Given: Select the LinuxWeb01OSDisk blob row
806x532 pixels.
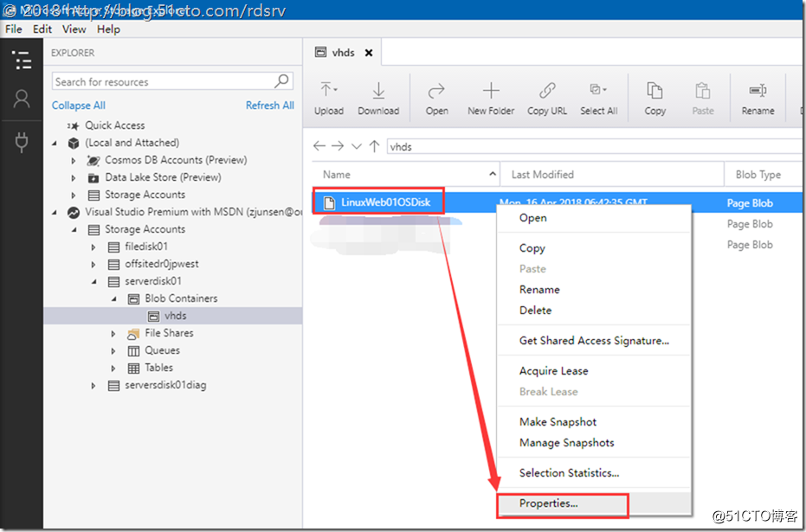Looking at the screenshot, I should point(558,202).
